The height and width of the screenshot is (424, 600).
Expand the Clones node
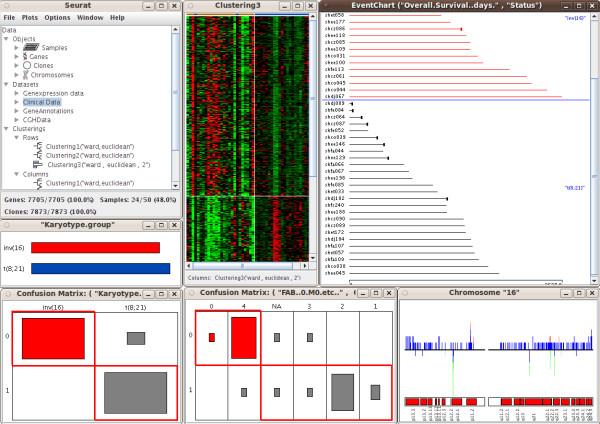(x=16, y=66)
